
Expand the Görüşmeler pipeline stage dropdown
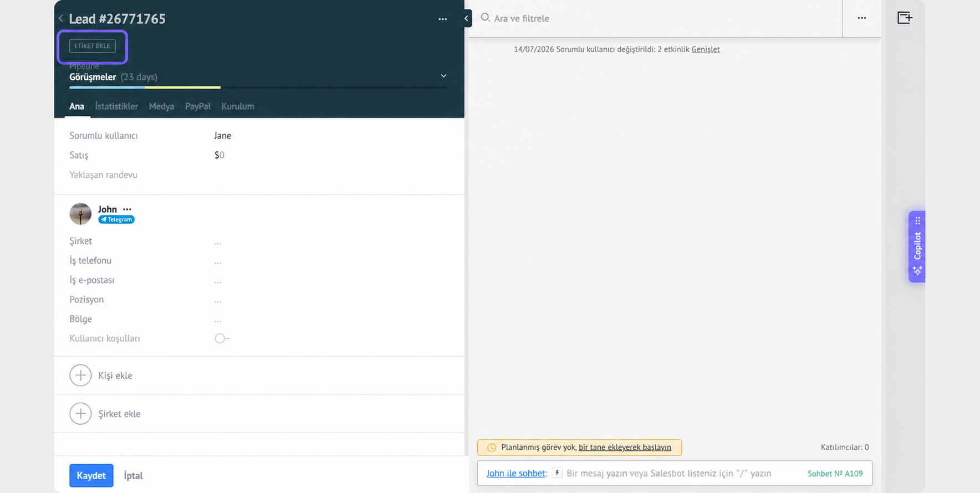[443, 76]
